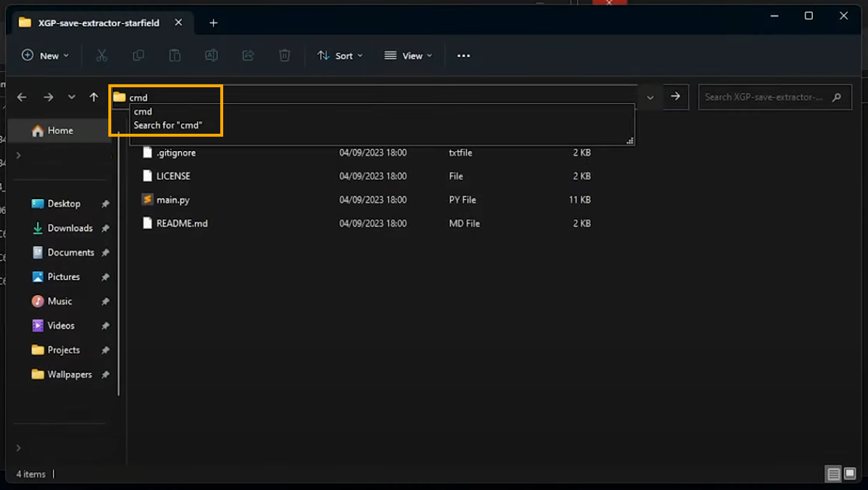Open the View dropdown
Screen dimensions: 868x490
409,55
